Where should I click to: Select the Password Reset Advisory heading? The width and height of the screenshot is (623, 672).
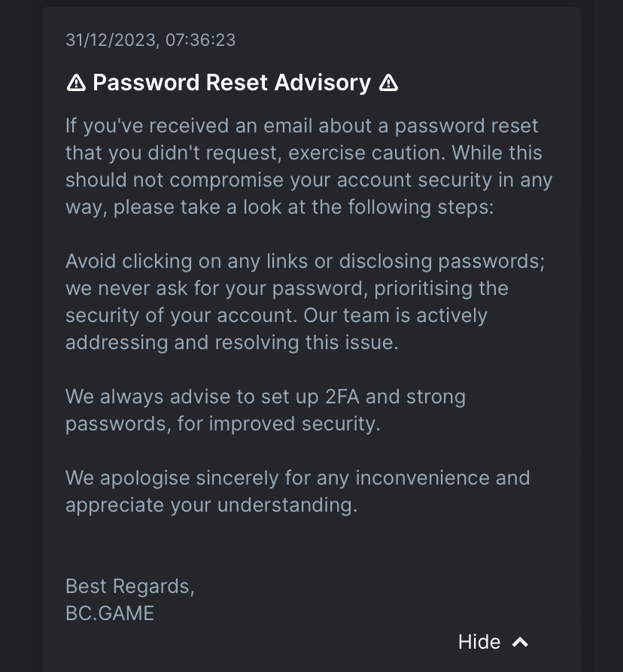[x=232, y=82]
